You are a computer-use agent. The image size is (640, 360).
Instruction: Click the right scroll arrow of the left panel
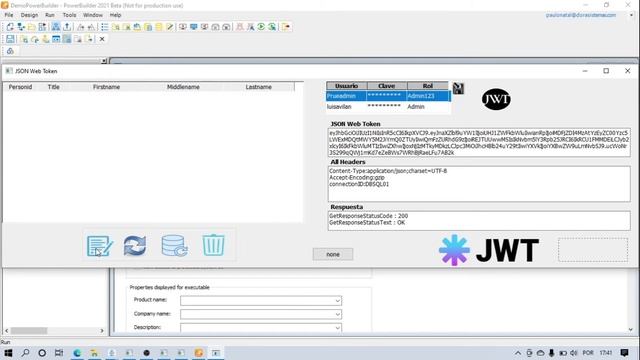pyautogui.click(x=102, y=331)
